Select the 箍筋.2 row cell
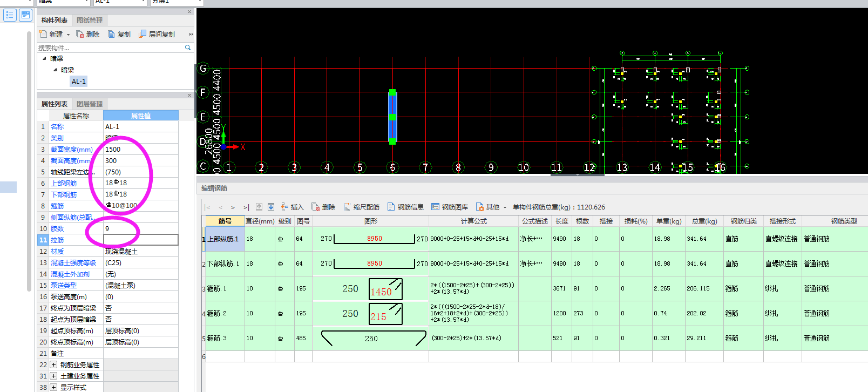 [x=225, y=313]
